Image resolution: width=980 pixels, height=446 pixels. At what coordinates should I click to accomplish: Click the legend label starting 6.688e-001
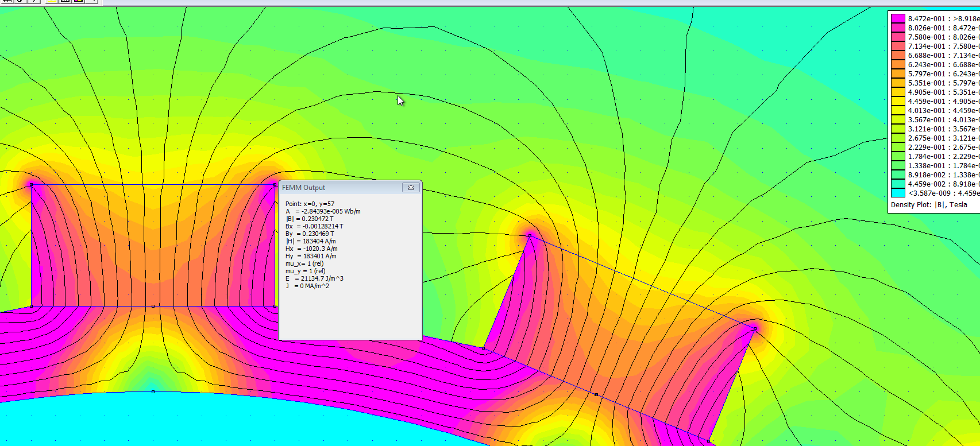944,55
